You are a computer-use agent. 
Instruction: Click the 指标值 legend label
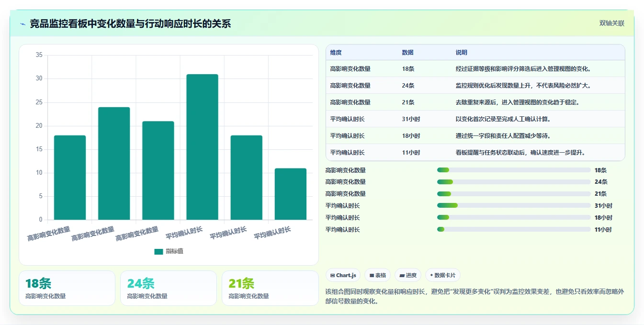point(174,252)
